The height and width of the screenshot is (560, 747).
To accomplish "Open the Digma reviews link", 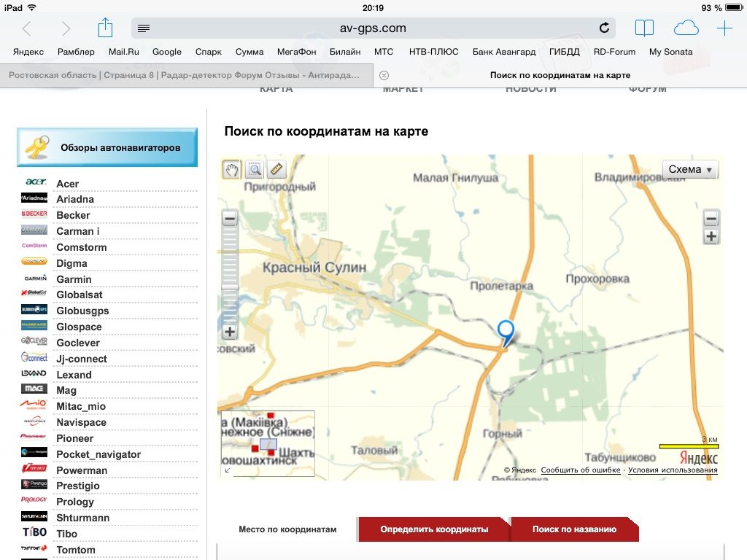I will tap(72, 263).
